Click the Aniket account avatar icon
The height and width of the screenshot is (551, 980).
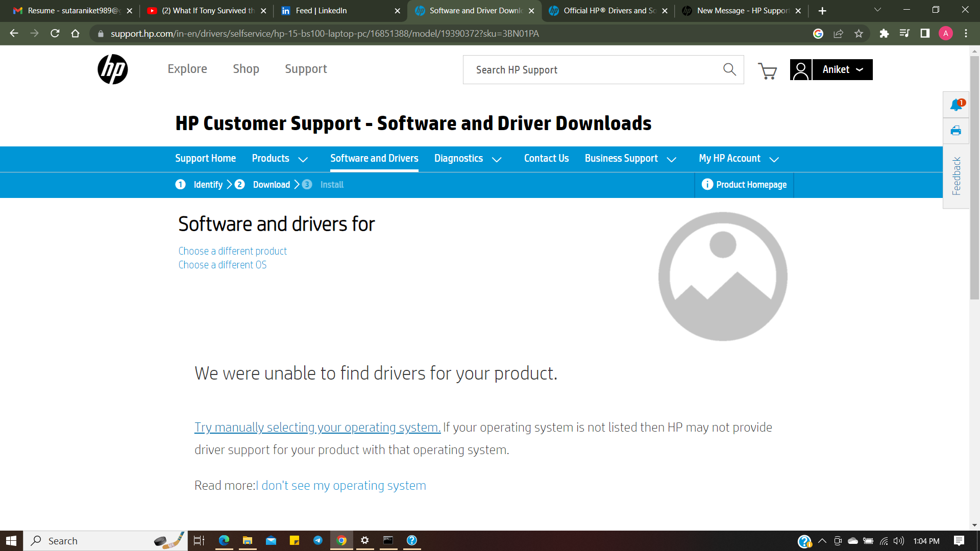800,69
